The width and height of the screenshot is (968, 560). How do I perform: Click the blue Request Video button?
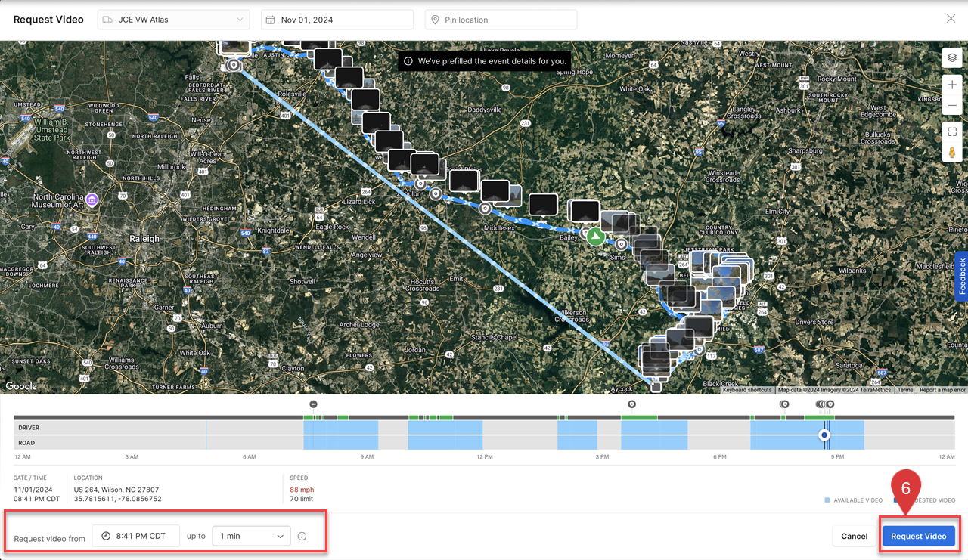point(918,536)
